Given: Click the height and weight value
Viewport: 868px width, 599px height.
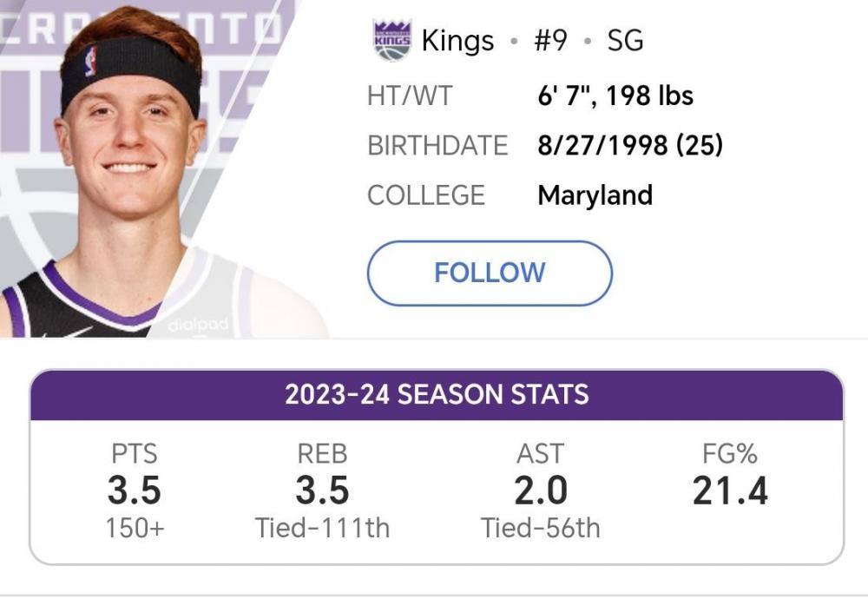Looking at the screenshot, I should [615, 95].
